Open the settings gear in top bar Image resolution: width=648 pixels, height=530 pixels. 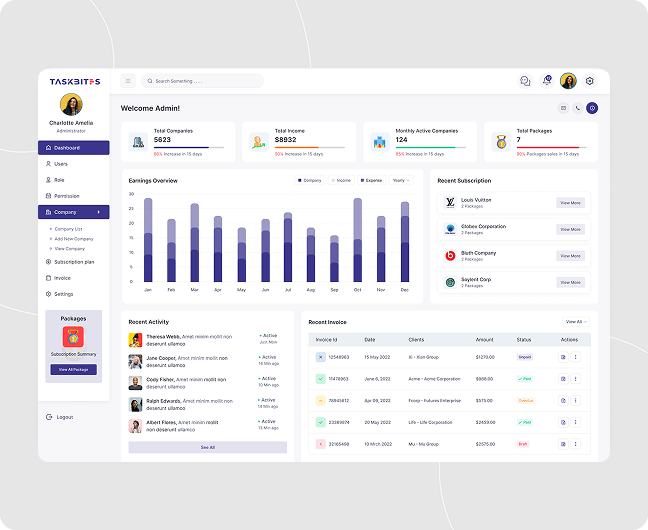tap(589, 81)
